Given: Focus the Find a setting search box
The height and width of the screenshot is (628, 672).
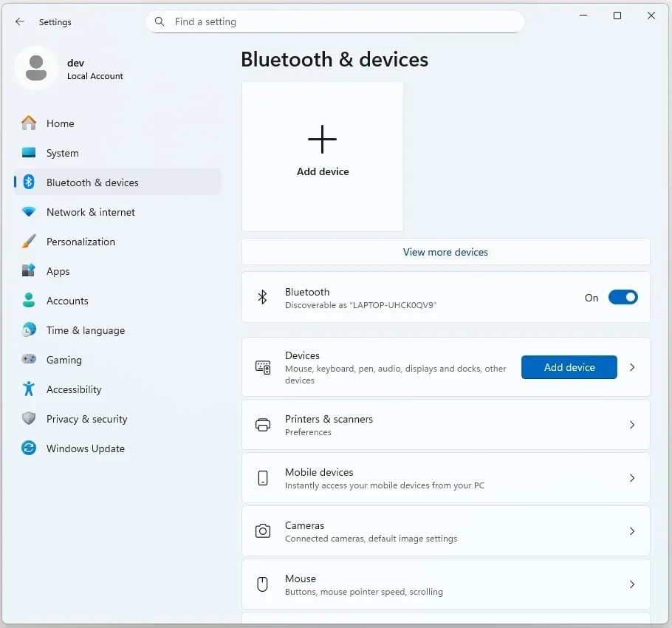Looking at the screenshot, I should [x=335, y=21].
